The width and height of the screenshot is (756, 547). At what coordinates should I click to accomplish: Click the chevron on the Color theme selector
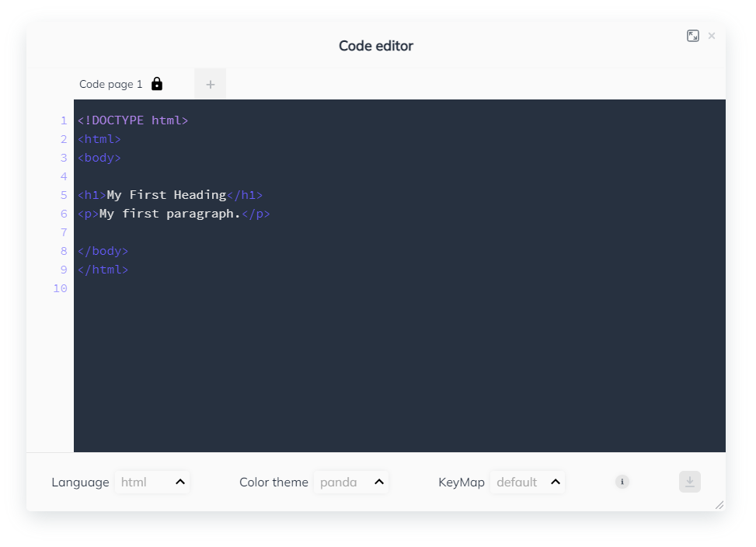pyautogui.click(x=378, y=482)
